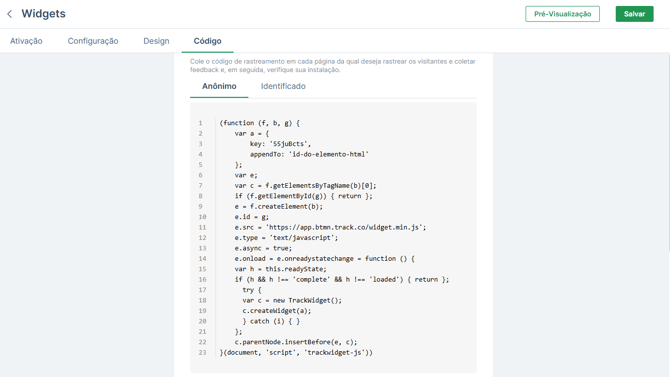670x377 pixels.
Task: Click the last code line containing trackwidget-js
Action: click(x=296, y=353)
